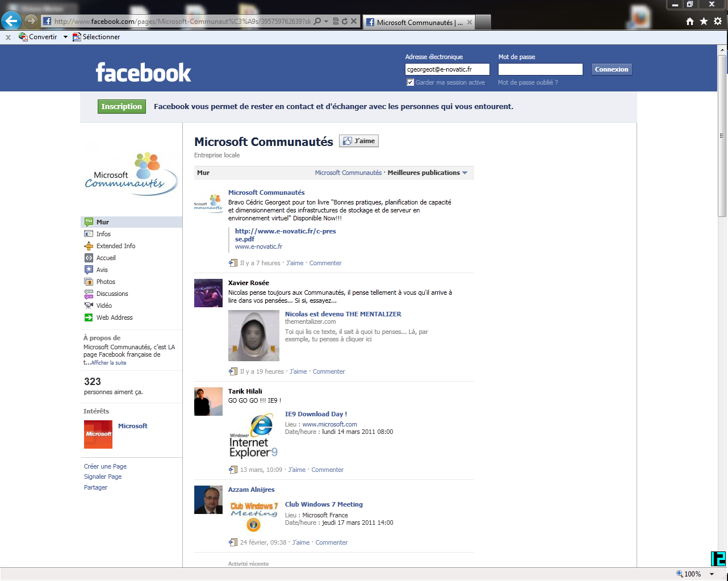Click Commenter on the 7 heures post

pyautogui.click(x=325, y=263)
